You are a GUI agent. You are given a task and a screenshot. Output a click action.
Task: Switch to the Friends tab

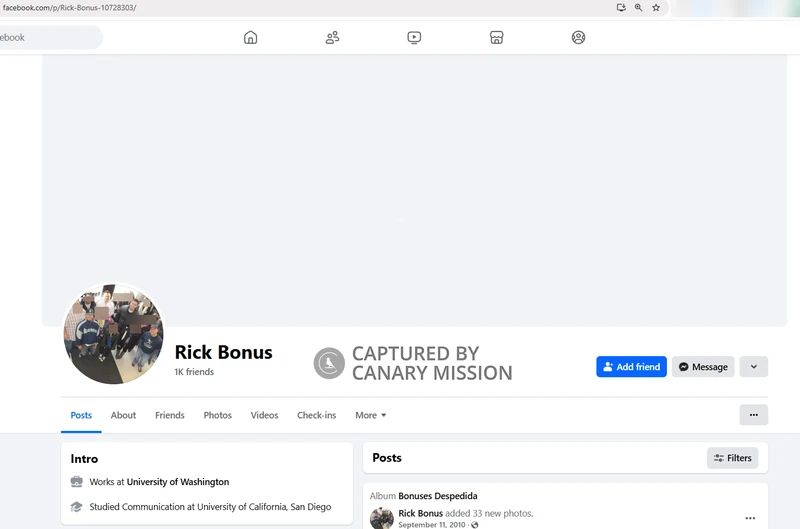coord(170,415)
